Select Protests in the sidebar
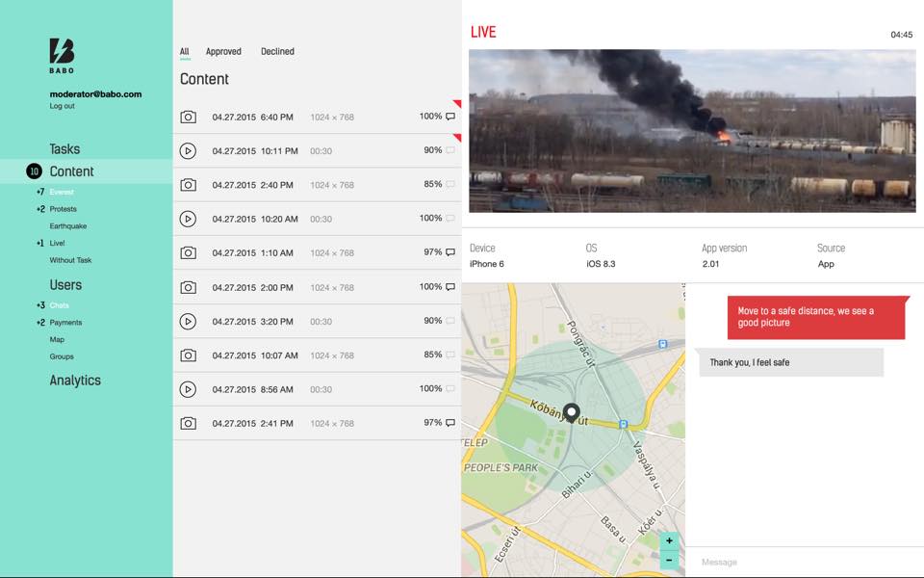Screen dimensions: 924x578 pos(64,209)
